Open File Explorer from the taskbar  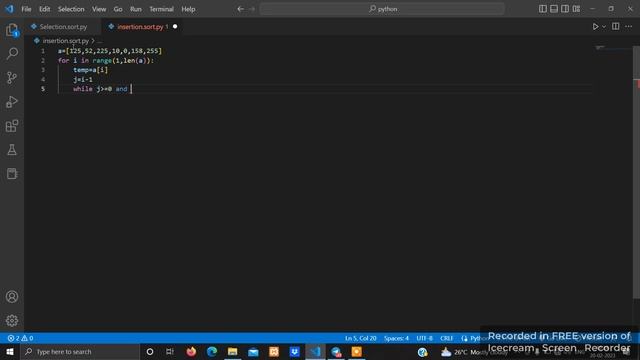click(x=233, y=351)
